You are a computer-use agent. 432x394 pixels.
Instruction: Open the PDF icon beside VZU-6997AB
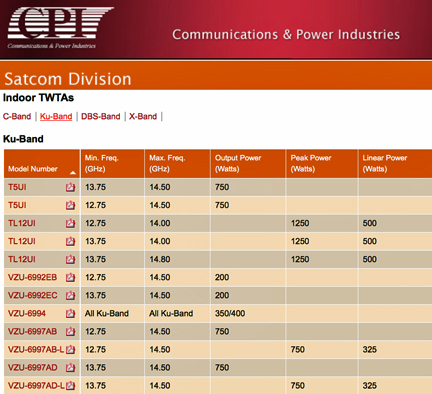70,331
